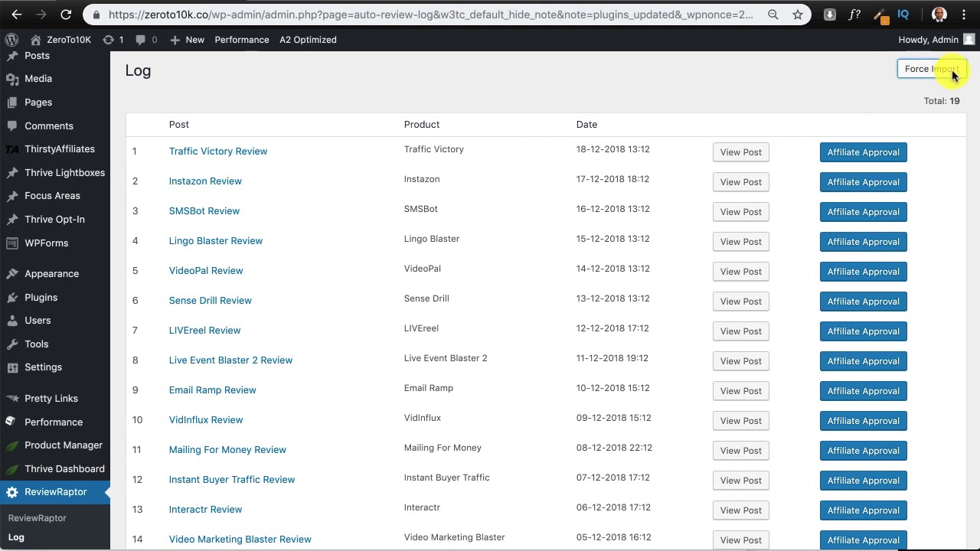Open the Instazon Review post link
Image resolution: width=980 pixels, height=551 pixels.
click(205, 181)
